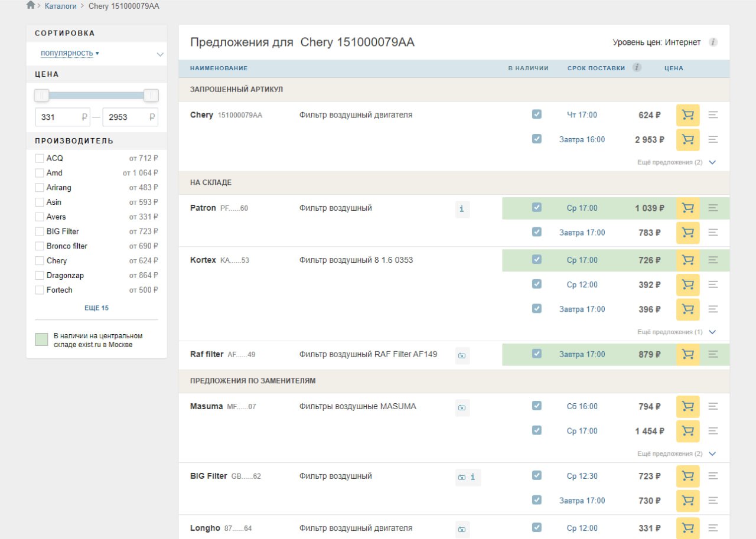
Task: Open Kortex KA...53 product link
Action: tap(220, 260)
